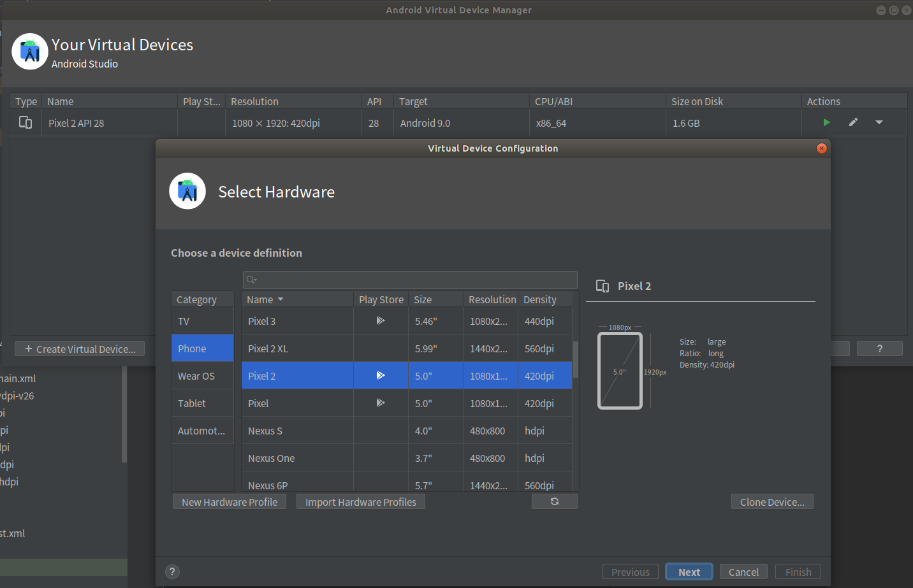Click the New Hardware Profile button

[x=230, y=502]
